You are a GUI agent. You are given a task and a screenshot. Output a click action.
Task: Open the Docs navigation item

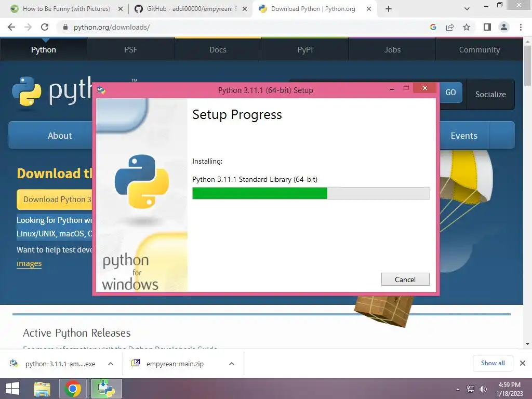(218, 50)
